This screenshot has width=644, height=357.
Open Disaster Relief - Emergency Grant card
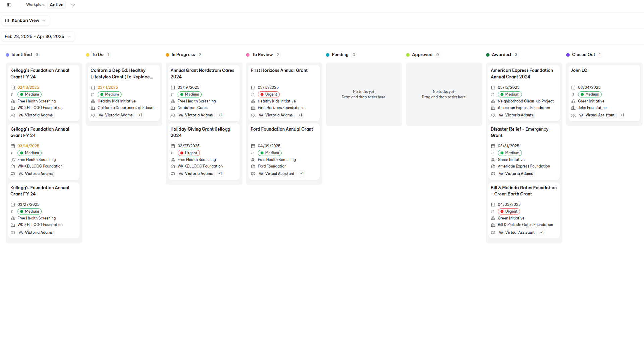(x=524, y=152)
